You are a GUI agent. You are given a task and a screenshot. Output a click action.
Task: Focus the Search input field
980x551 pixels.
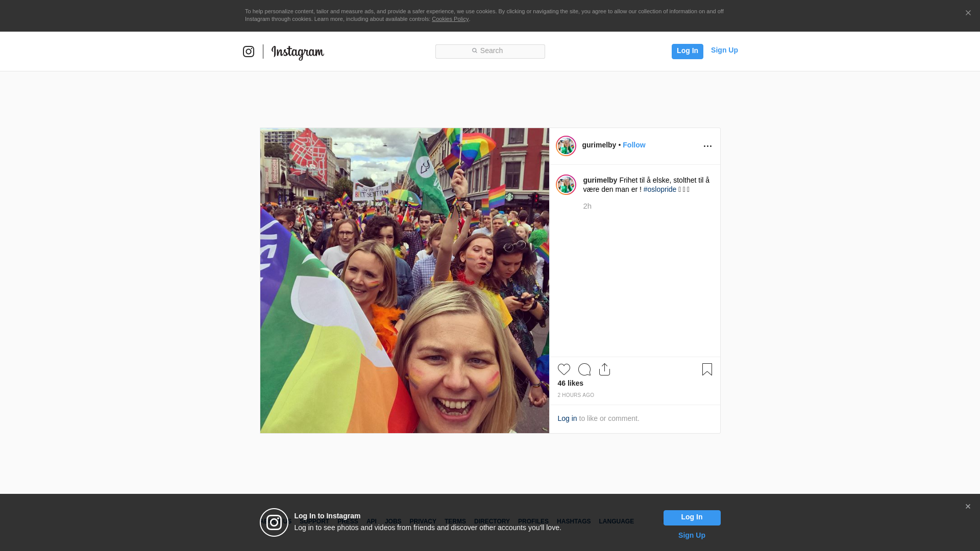[490, 51]
